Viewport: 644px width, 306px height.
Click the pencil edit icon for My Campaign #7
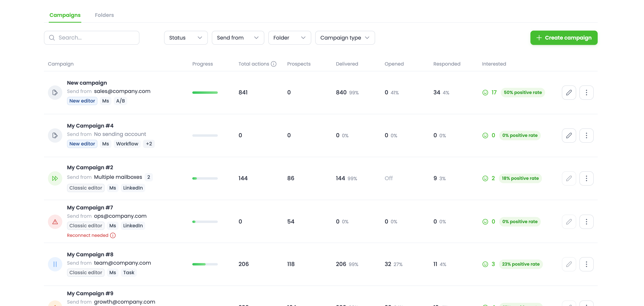[569, 222]
